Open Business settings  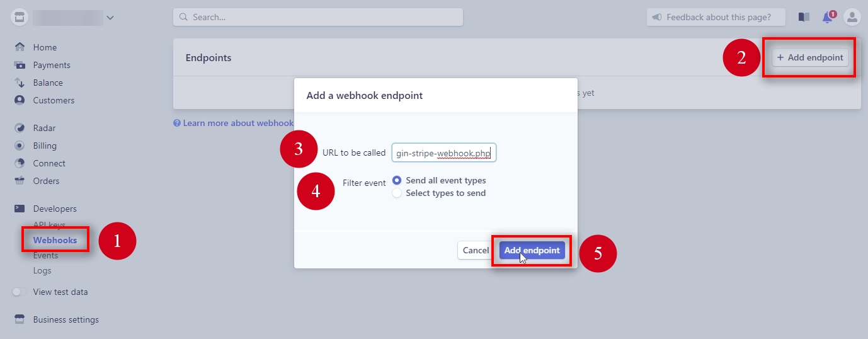(x=66, y=319)
